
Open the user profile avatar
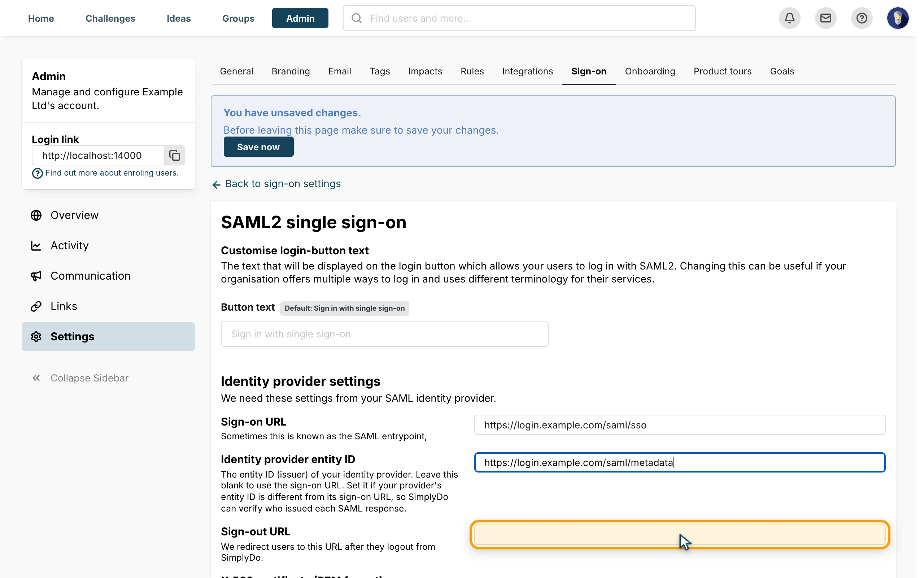(x=898, y=18)
